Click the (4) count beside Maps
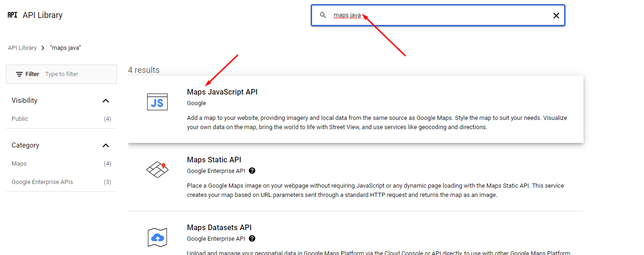This screenshot has height=255, width=644. click(108, 164)
